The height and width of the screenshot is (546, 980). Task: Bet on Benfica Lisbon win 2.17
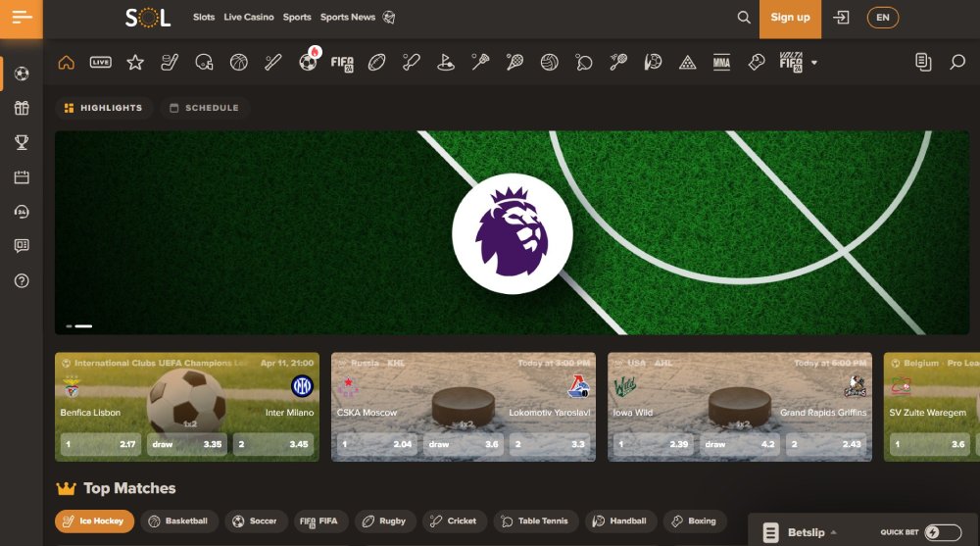coord(101,444)
